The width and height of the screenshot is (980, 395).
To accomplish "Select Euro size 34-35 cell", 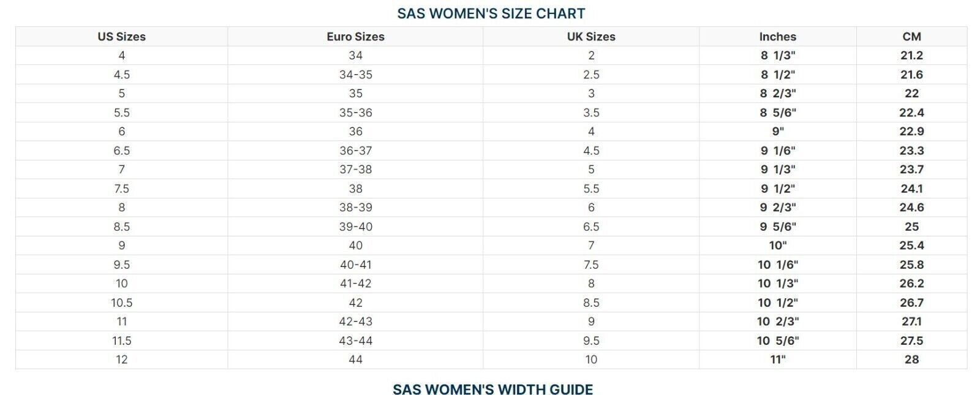I will tap(355, 75).
